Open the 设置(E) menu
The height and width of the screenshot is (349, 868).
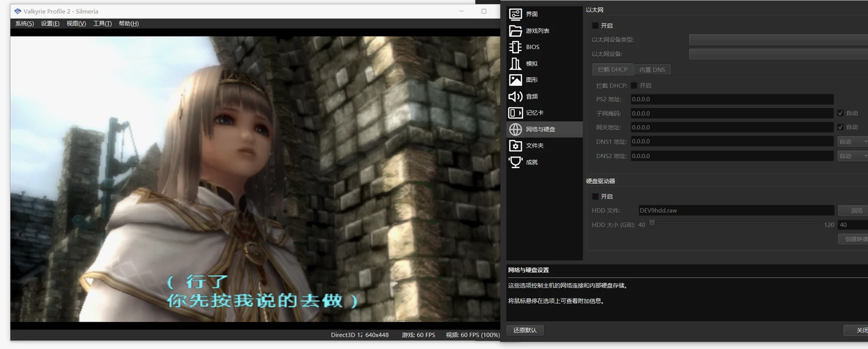click(x=50, y=23)
